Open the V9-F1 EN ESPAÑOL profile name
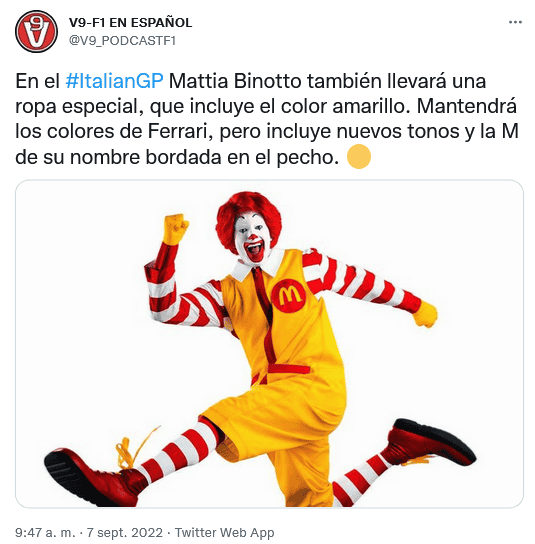 tap(130, 23)
